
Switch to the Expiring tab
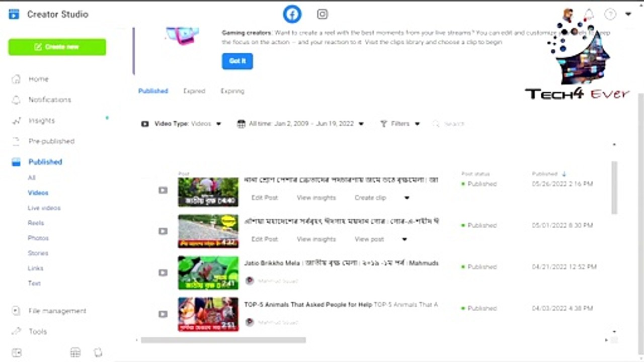[x=232, y=91]
